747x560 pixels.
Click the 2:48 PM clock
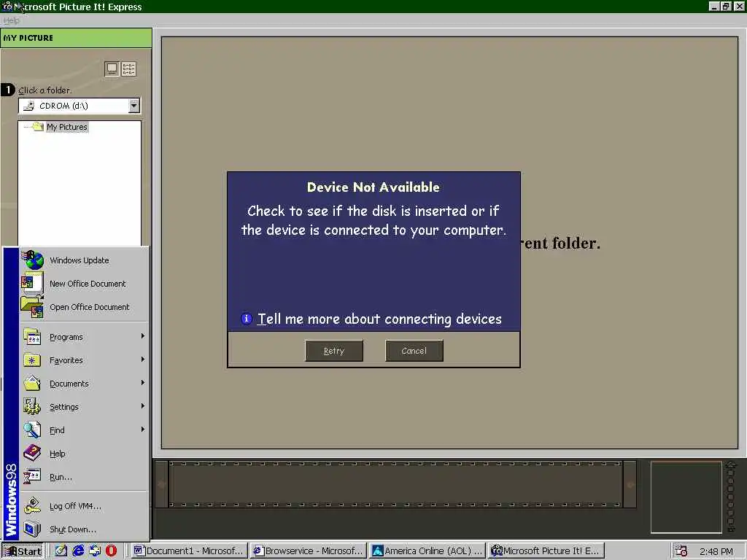(x=716, y=551)
